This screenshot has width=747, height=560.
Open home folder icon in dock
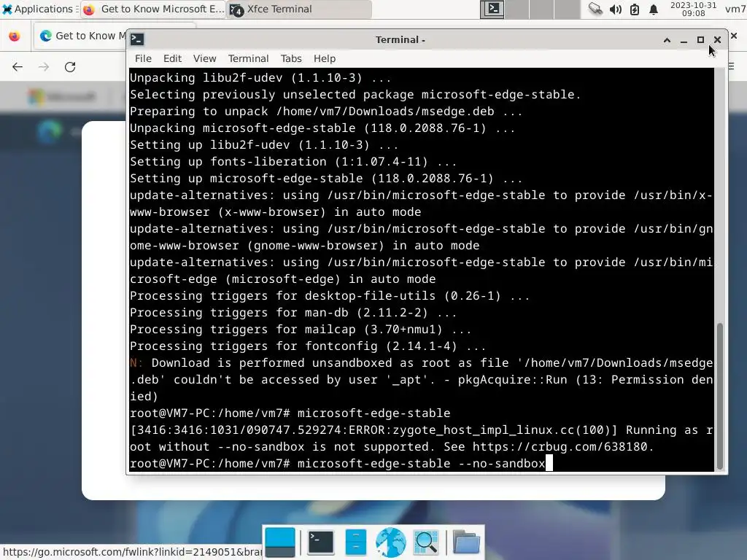point(466,542)
